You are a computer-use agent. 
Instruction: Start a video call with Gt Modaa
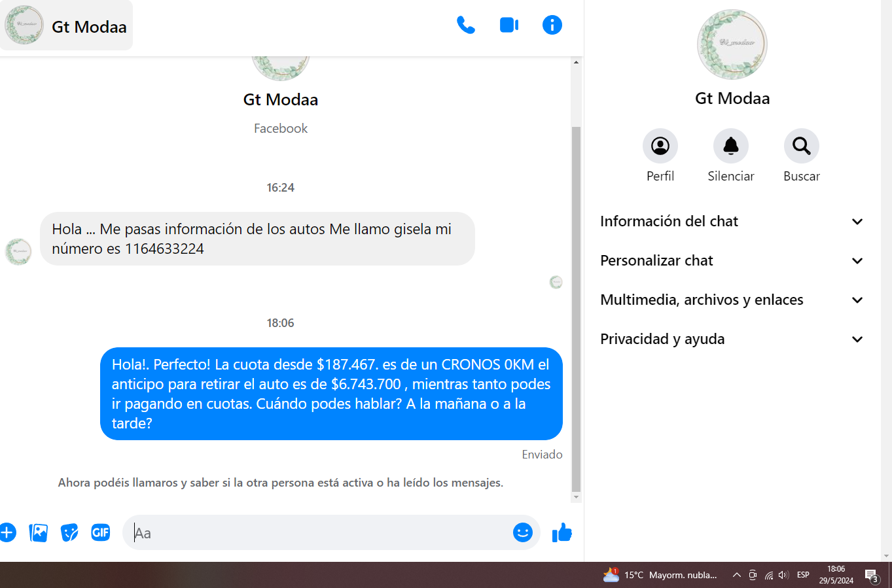(509, 26)
